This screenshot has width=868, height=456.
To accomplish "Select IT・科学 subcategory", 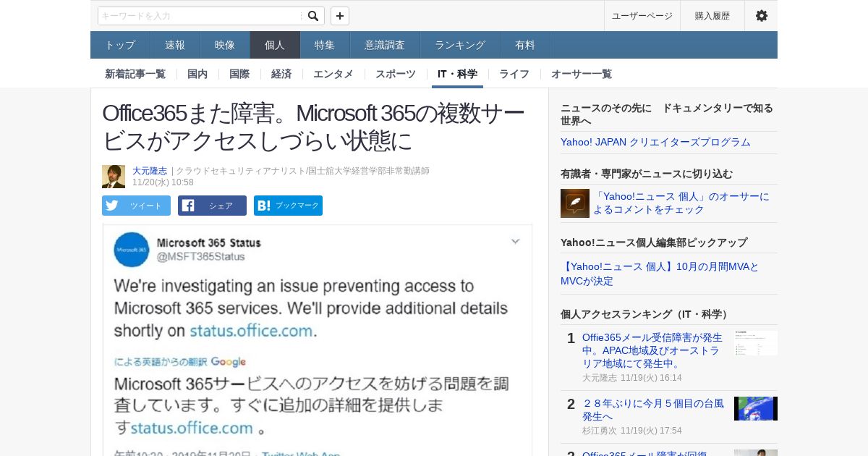I will 457,74.
